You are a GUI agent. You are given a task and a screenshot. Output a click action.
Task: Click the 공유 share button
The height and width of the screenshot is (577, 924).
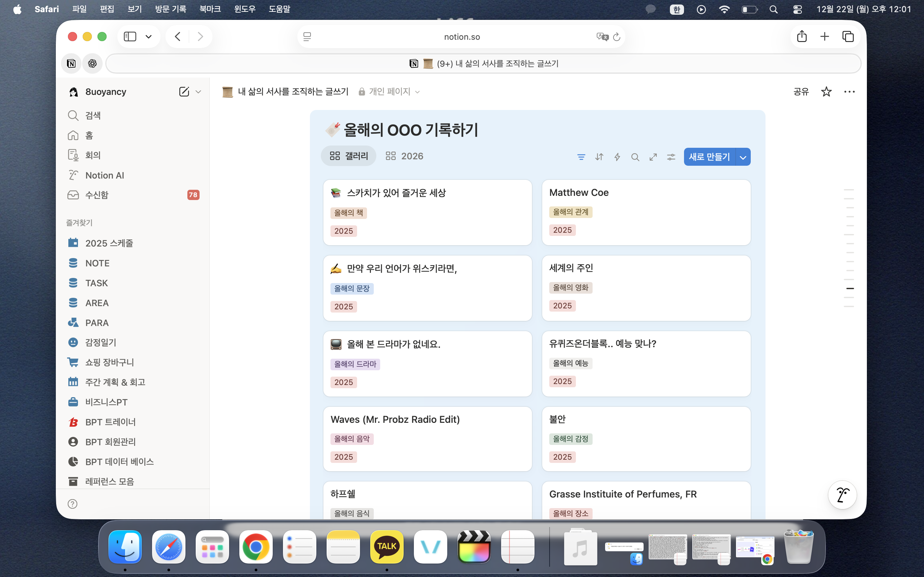pos(801,92)
